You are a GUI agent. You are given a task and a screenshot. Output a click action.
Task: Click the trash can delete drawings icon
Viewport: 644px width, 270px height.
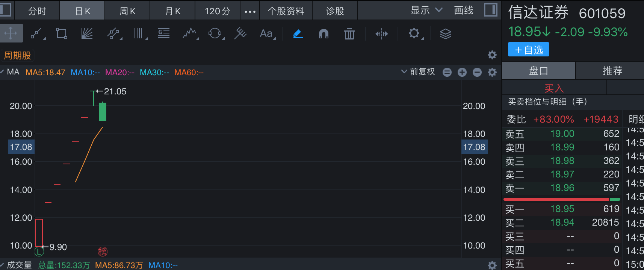click(x=349, y=34)
